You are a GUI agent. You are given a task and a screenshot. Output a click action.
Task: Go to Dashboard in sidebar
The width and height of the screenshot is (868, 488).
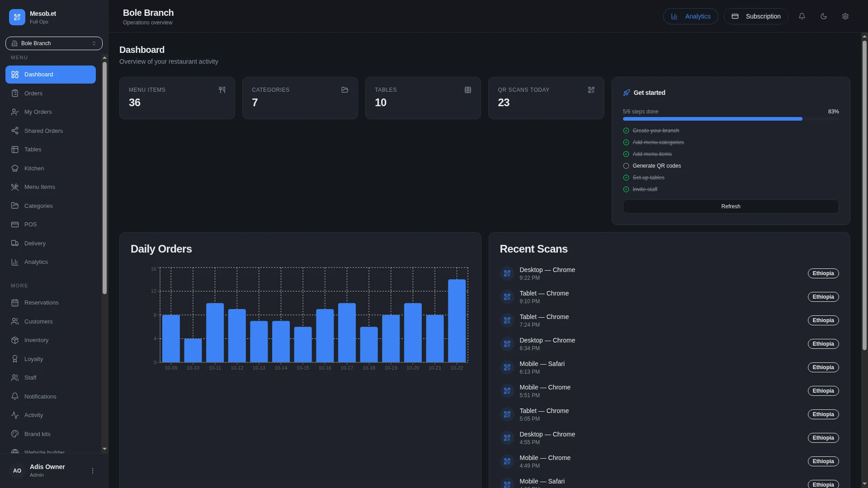click(51, 75)
